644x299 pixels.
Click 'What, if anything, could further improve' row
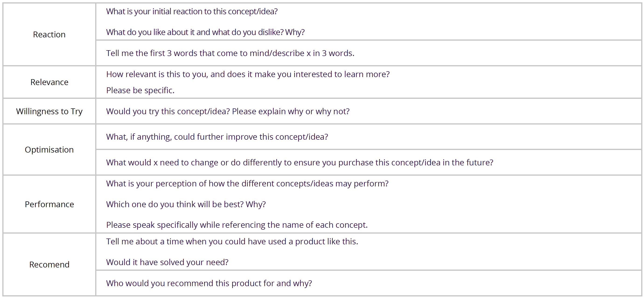pyautogui.click(x=368, y=137)
